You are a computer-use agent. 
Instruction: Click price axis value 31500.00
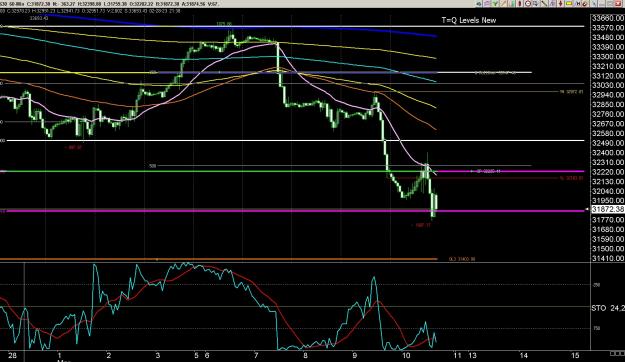[x=608, y=248]
